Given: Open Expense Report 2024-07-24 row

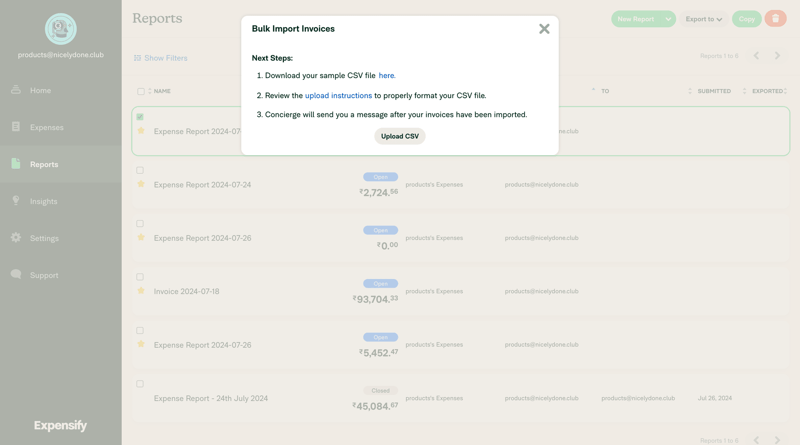Looking at the screenshot, I should [x=460, y=185].
